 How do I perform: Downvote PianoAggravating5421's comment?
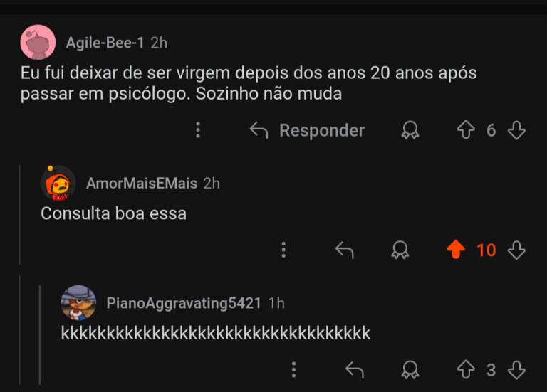click(516, 369)
